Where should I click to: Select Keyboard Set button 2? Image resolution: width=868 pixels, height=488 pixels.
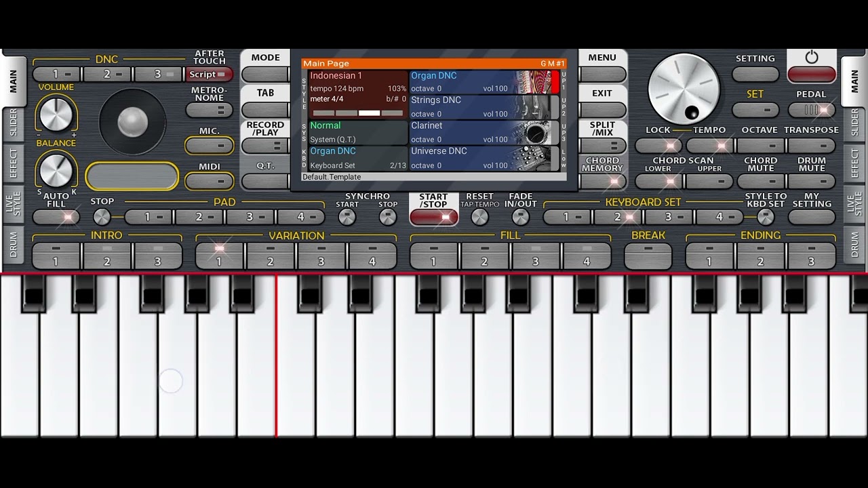click(618, 218)
